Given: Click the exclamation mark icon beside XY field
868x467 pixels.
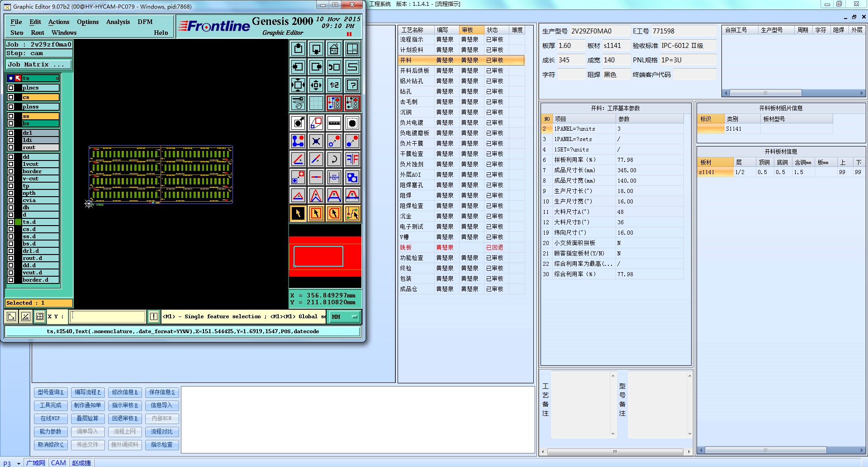Looking at the screenshot, I should (x=154, y=316).
